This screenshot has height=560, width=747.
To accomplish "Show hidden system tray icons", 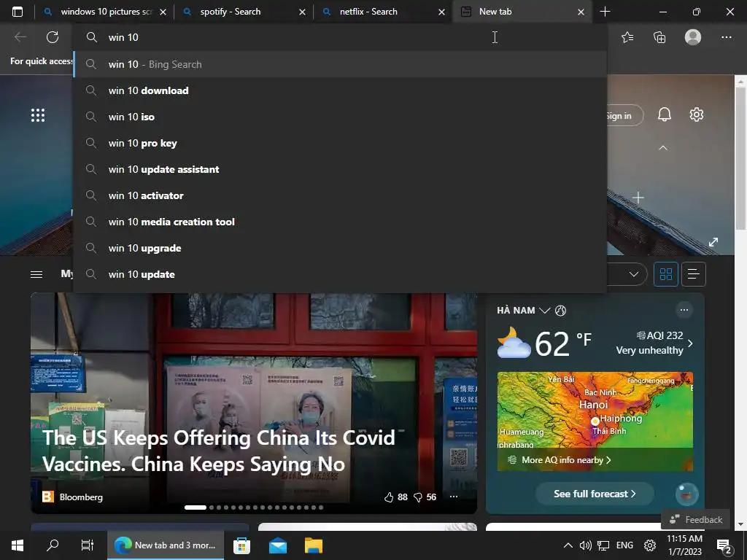I will 568,545.
